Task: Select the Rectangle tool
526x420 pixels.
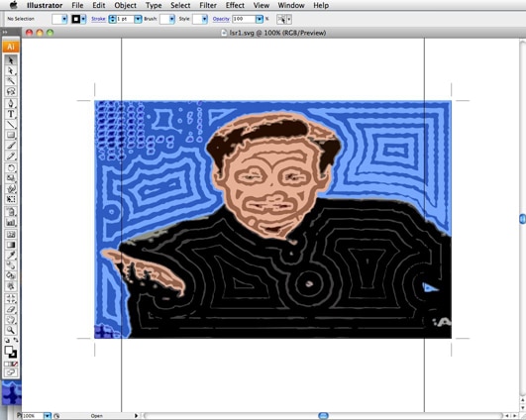Action: point(11,135)
